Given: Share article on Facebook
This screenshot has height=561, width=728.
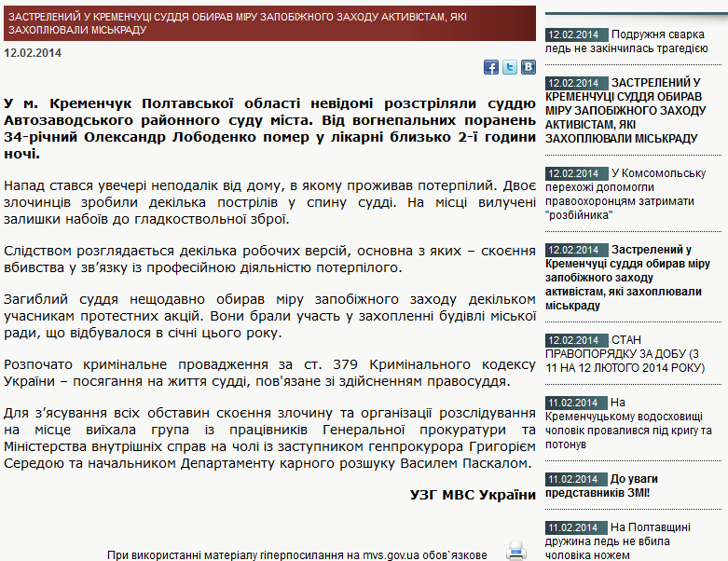Looking at the screenshot, I should (490, 67).
